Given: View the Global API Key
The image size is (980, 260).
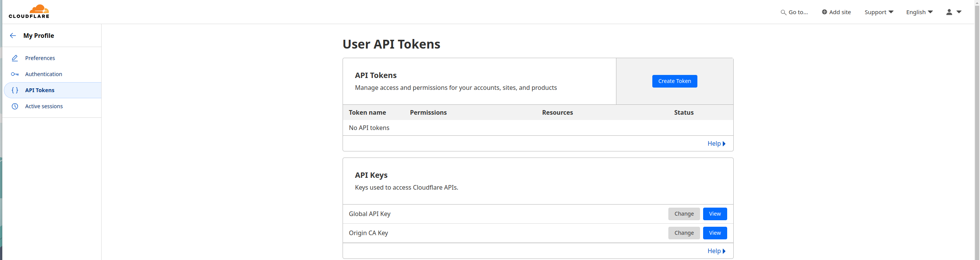Looking at the screenshot, I should pyautogui.click(x=715, y=214).
